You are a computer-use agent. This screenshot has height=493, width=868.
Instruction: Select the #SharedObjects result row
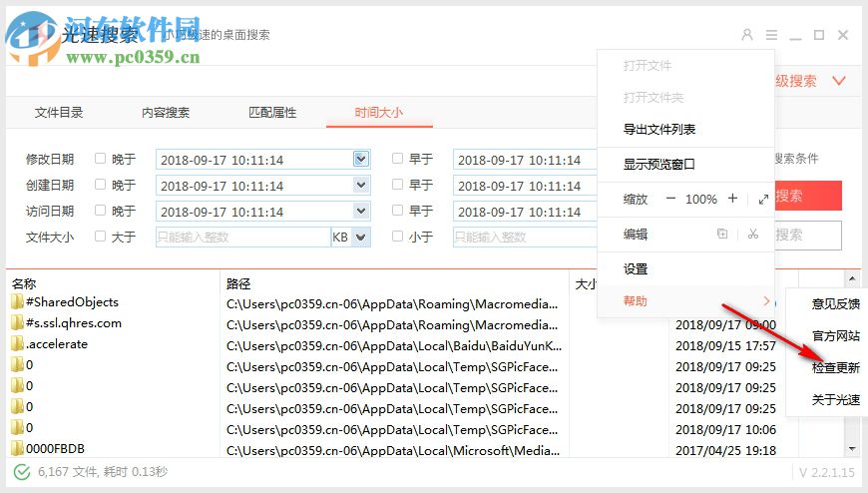[72, 302]
